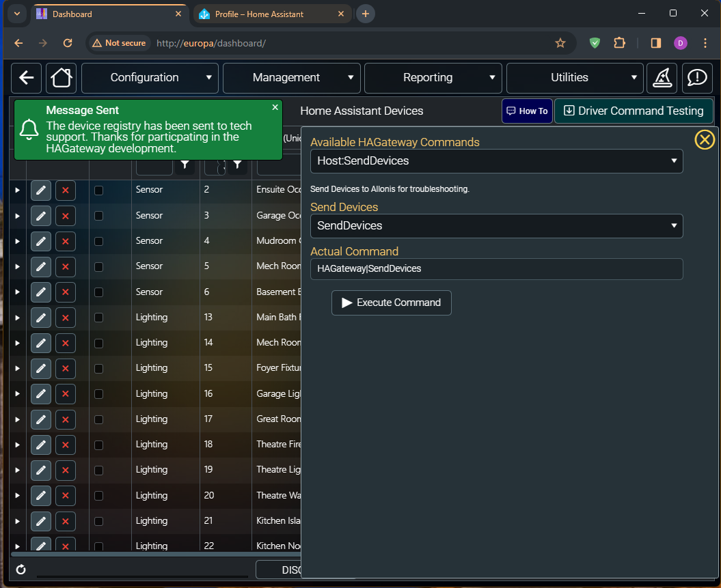The width and height of the screenshot is (721, 588).
Task: Edit the Sensor row number 4
Action: 41,241
